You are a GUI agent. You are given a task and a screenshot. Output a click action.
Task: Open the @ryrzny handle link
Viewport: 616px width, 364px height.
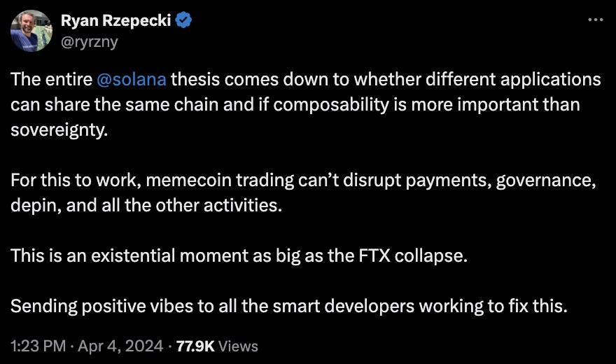tap(90, 41)
